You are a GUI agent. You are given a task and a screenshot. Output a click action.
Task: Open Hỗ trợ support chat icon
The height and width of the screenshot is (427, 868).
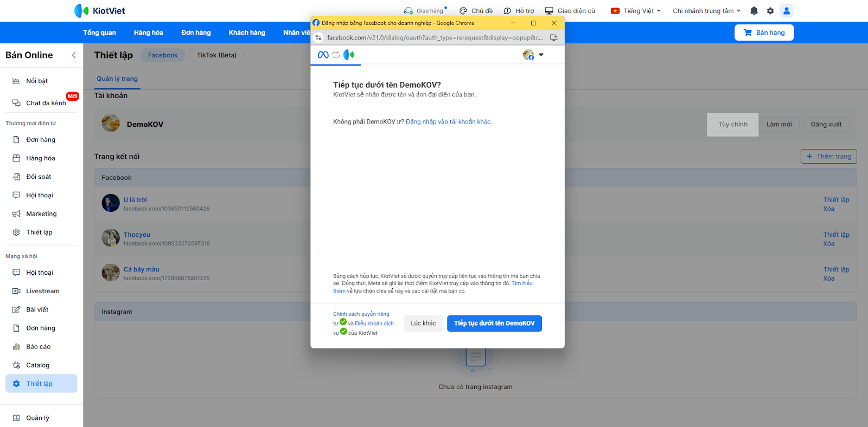point(507,11)
